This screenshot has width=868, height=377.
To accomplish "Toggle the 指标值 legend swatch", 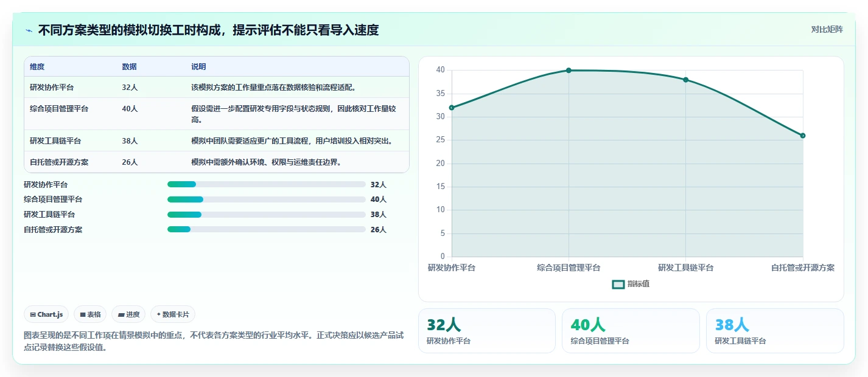I will pyautogui.click(x=618, y=284).
